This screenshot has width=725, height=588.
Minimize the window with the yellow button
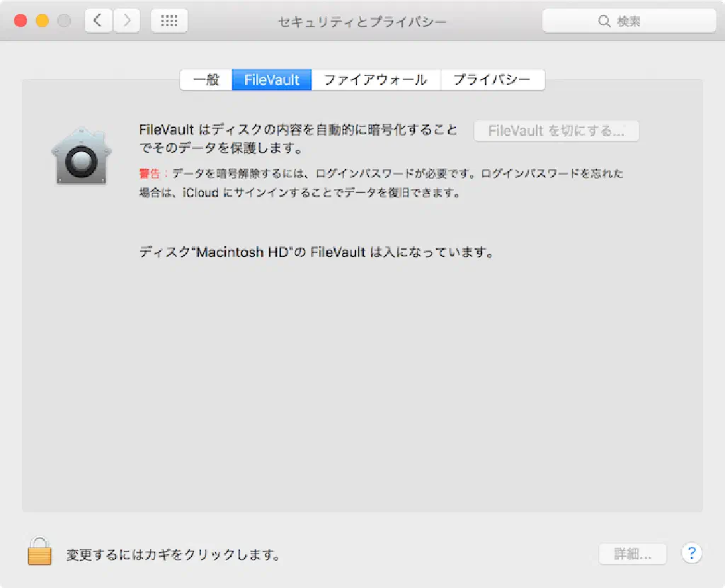(42, 21)
